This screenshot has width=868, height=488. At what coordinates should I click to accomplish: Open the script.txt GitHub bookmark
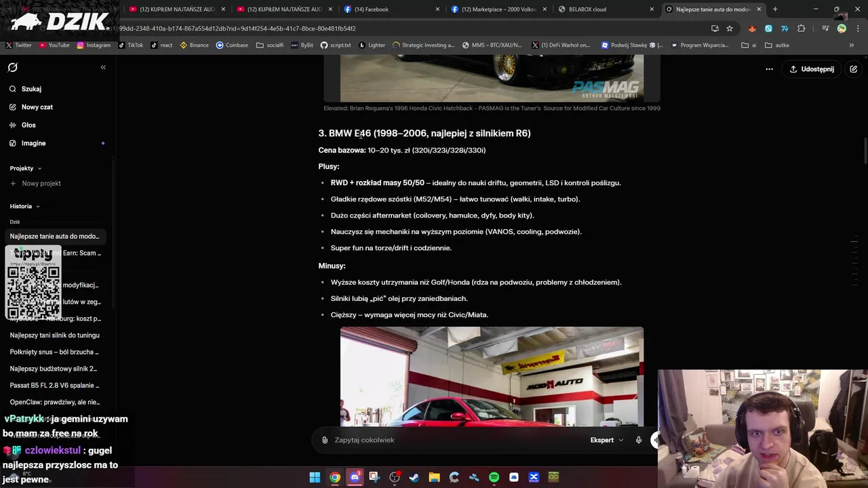(x=336, y=45)
